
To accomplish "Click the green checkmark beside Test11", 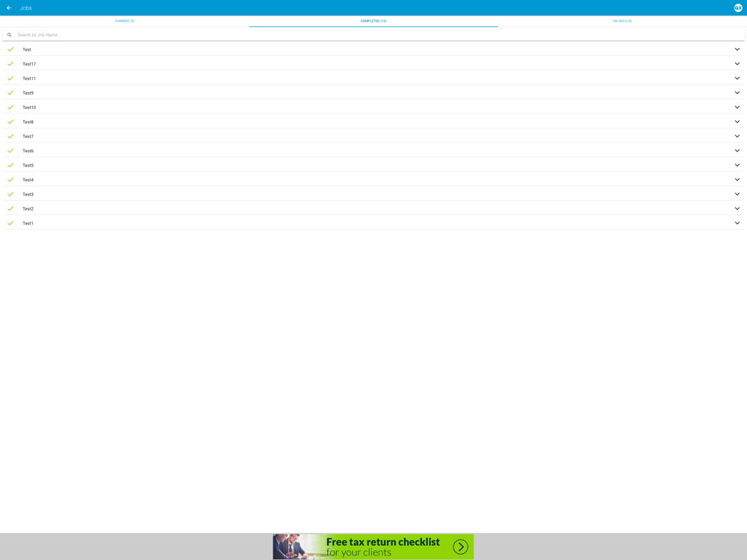I will point(10,78).
